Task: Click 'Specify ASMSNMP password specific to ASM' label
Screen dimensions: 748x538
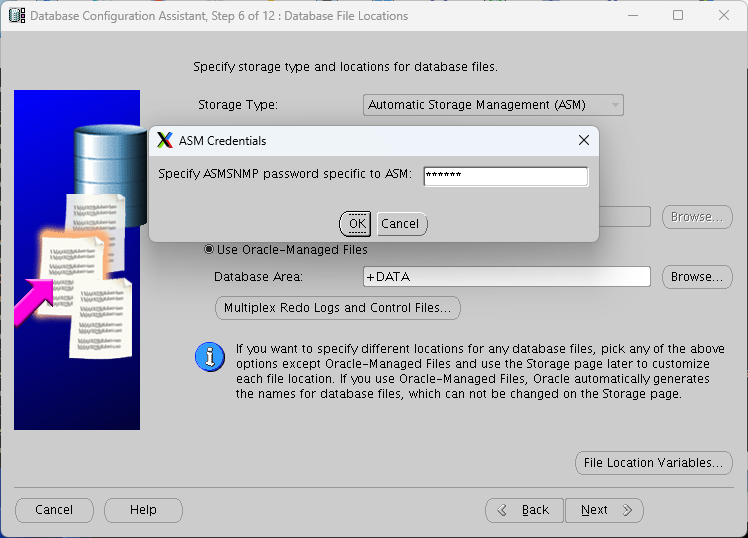Action: tap(285, 174)
